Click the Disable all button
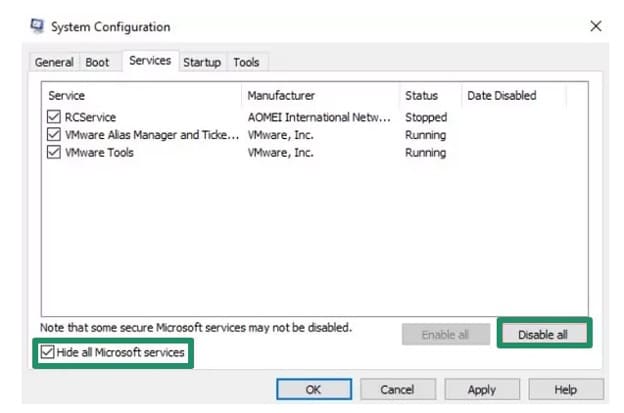Screen dimensions: 624x413 (x=544, y=335)
